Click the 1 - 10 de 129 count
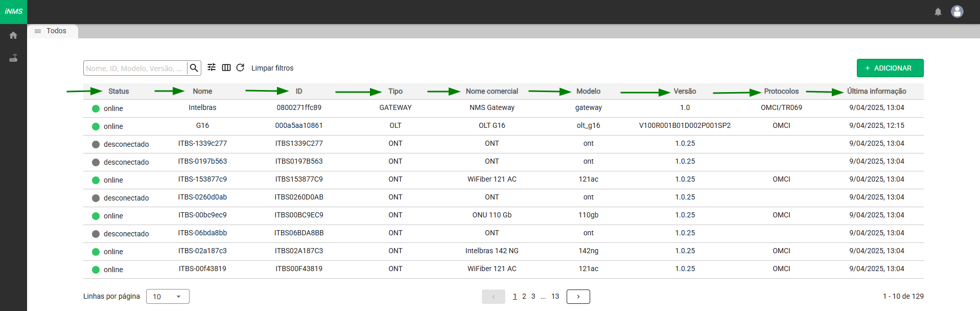Image resolution: width=980 pixels, height=311 pixels. click(x=903, y=296)
